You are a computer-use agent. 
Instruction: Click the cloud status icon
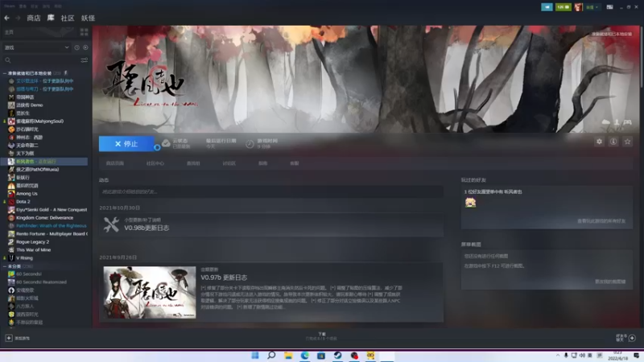166,143
